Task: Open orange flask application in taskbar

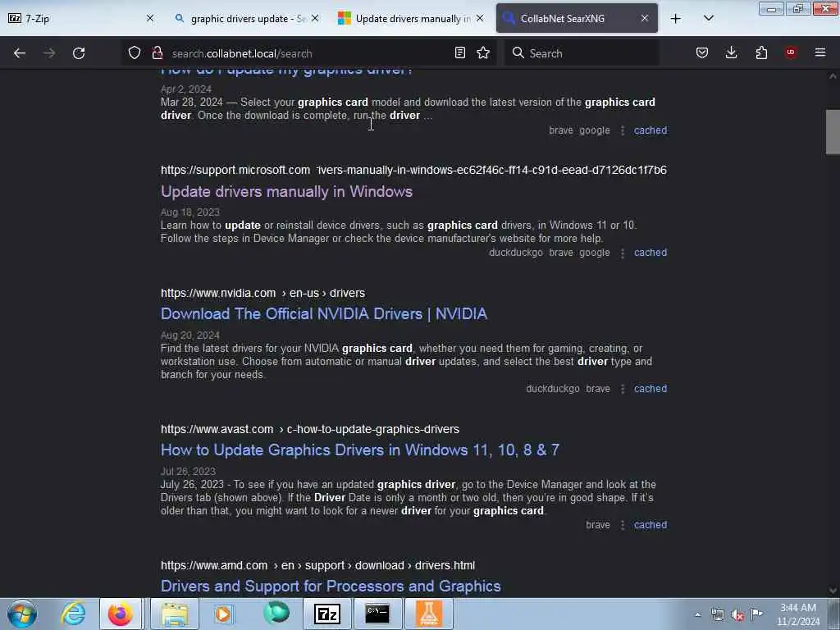Action: click(x=428, y=614)
